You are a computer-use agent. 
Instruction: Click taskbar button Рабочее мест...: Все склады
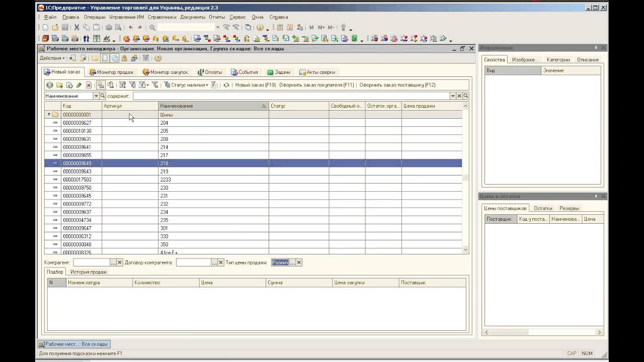click(73, 344)
